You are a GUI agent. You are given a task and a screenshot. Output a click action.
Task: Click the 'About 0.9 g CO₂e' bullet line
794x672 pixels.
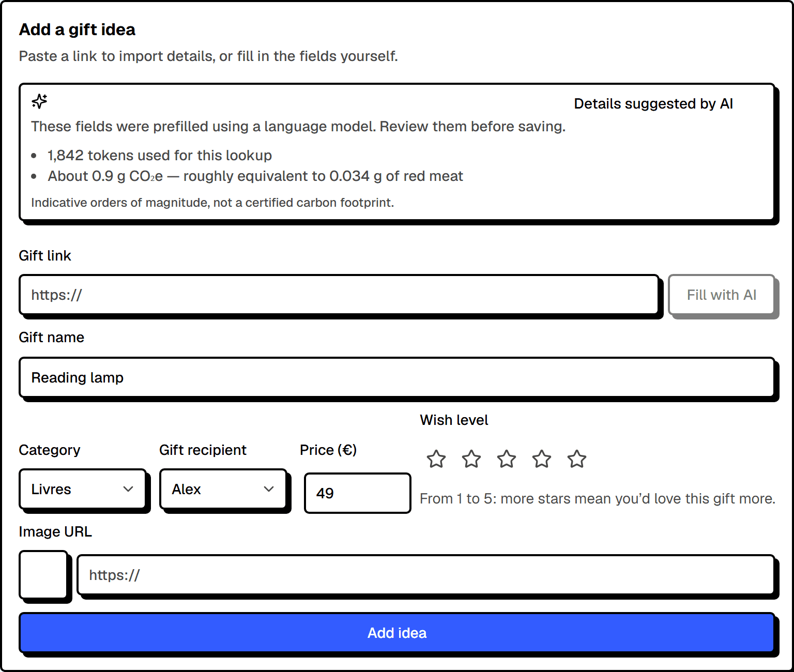coord(255,176)
